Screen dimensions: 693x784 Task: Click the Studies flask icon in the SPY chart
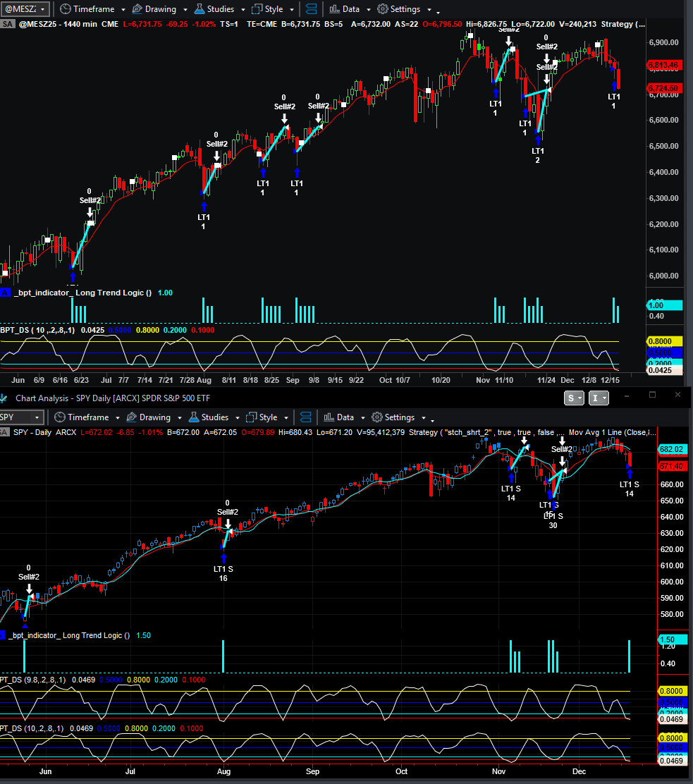[194, 417]
